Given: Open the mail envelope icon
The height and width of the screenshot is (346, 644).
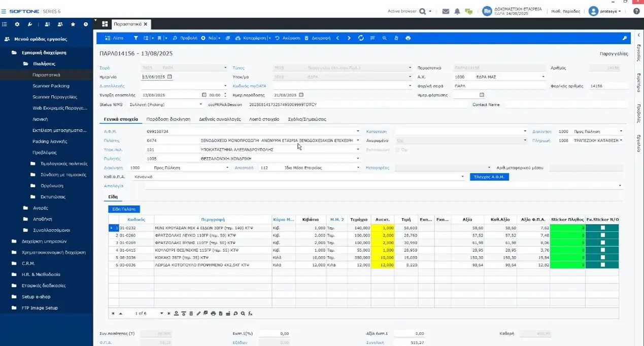Looking at the screenshot, I should click(x=446, y=11).
